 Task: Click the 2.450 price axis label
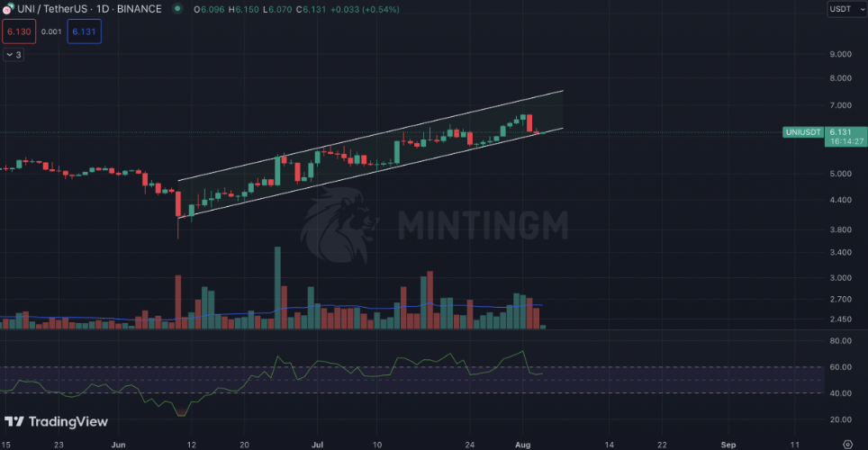point(840,319)
